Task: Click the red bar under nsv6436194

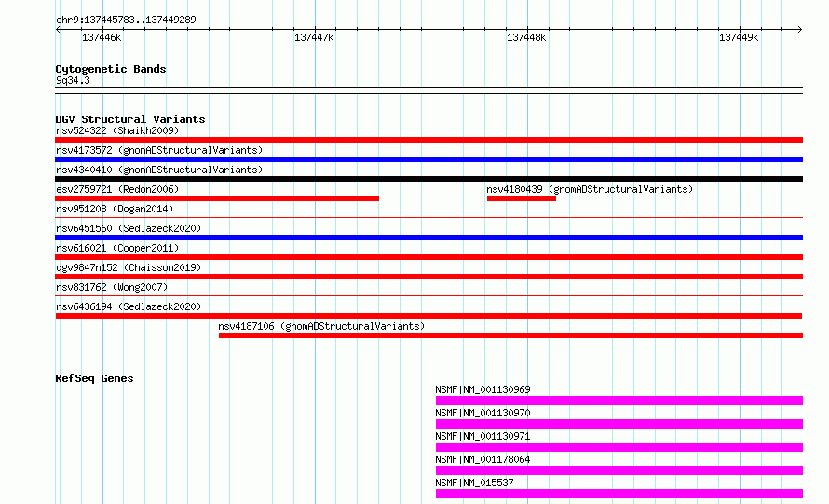Action: coord(428,316)
